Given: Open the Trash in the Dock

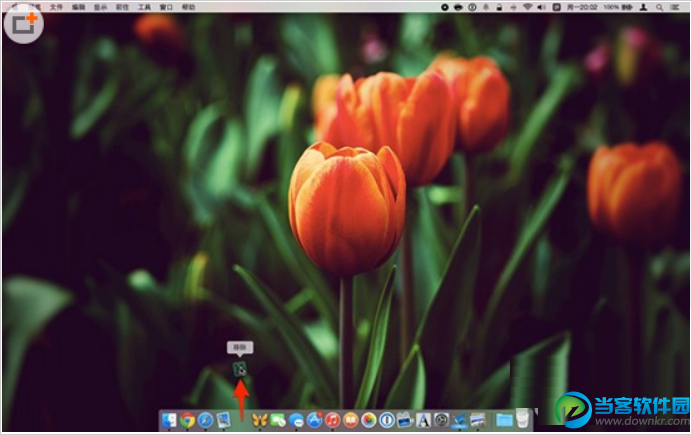Looking at the screenshot, I should click(523, 419).
